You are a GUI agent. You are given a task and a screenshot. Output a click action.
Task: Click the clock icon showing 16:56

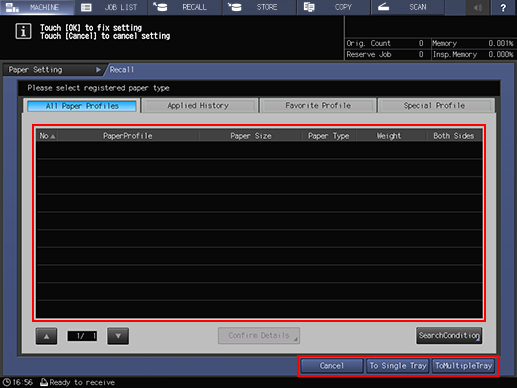click(x=7, y=382)
